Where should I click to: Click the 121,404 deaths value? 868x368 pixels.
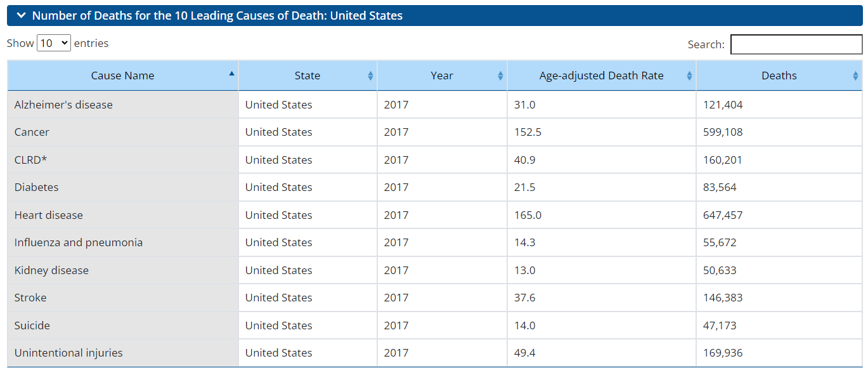coord(723,105)
